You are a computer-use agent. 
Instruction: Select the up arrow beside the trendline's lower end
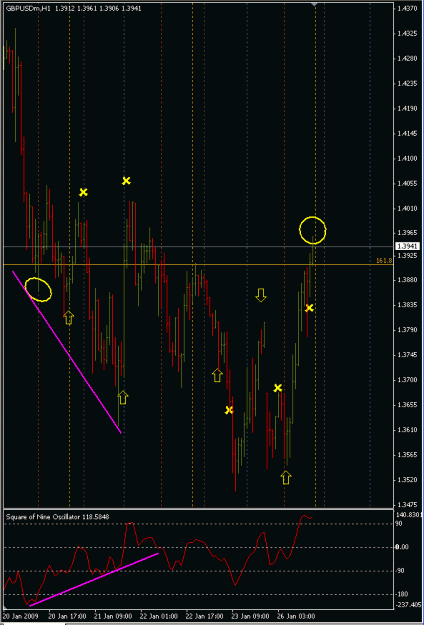123,397
